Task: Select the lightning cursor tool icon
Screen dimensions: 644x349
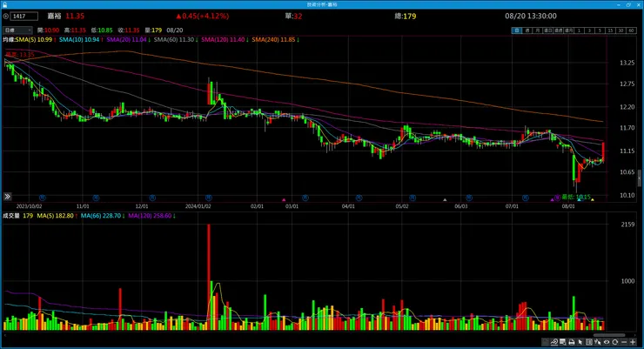Action: [x=597, y=342]
